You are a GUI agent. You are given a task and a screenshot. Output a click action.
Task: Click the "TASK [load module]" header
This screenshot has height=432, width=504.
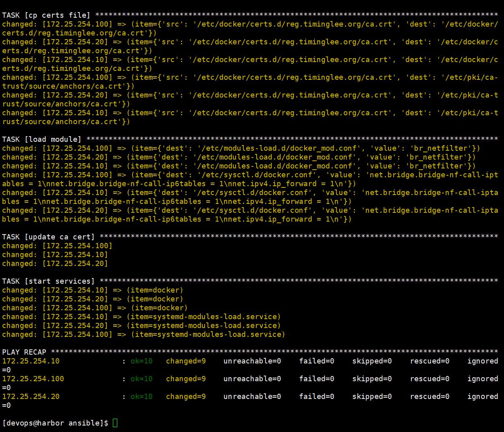pos(41,139)
